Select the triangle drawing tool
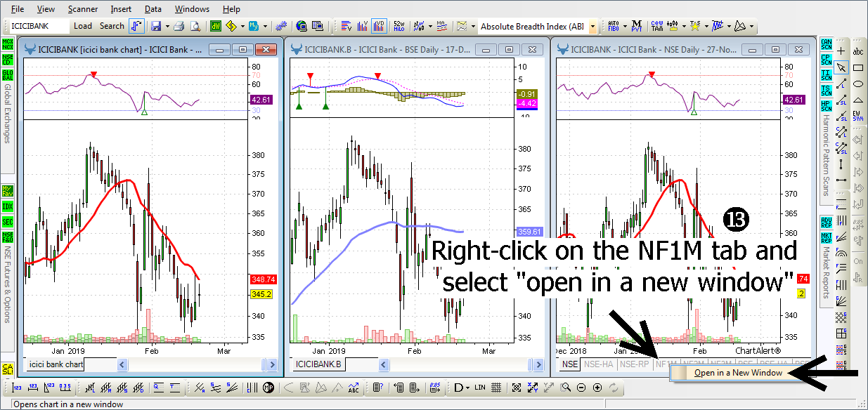This screenshot has height=410, width=868. point(858,100)
